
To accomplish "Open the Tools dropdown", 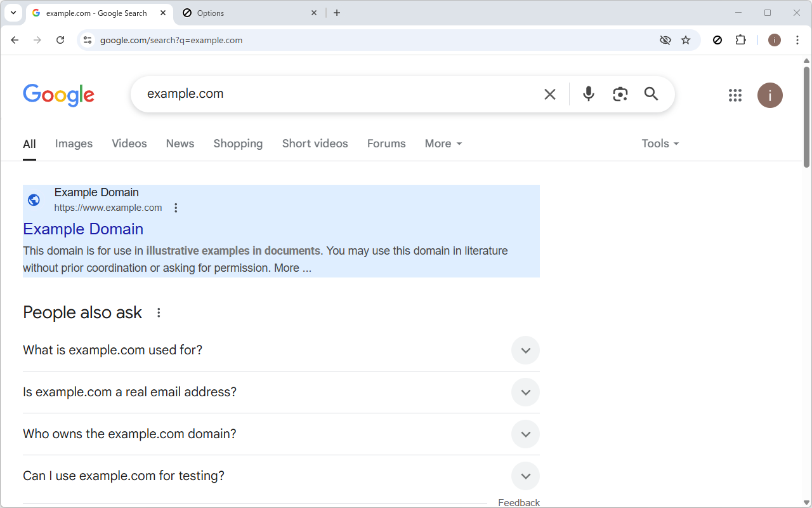I will pos(660,144).
